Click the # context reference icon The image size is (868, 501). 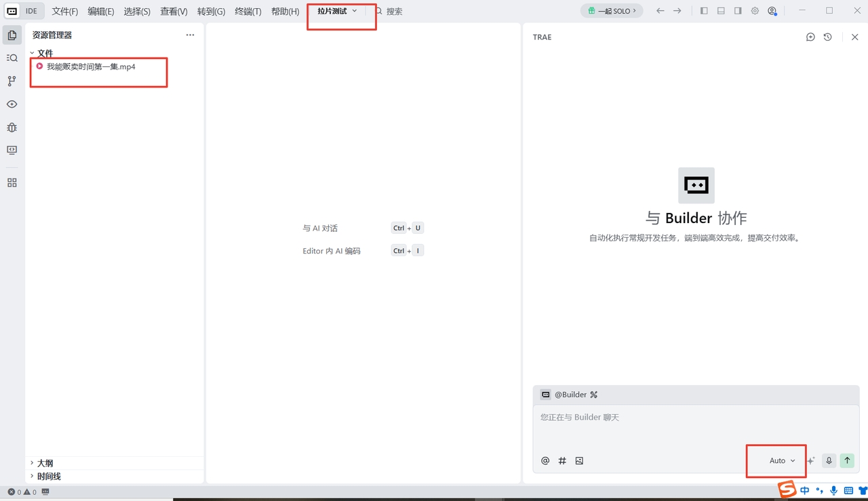[562, 461]
